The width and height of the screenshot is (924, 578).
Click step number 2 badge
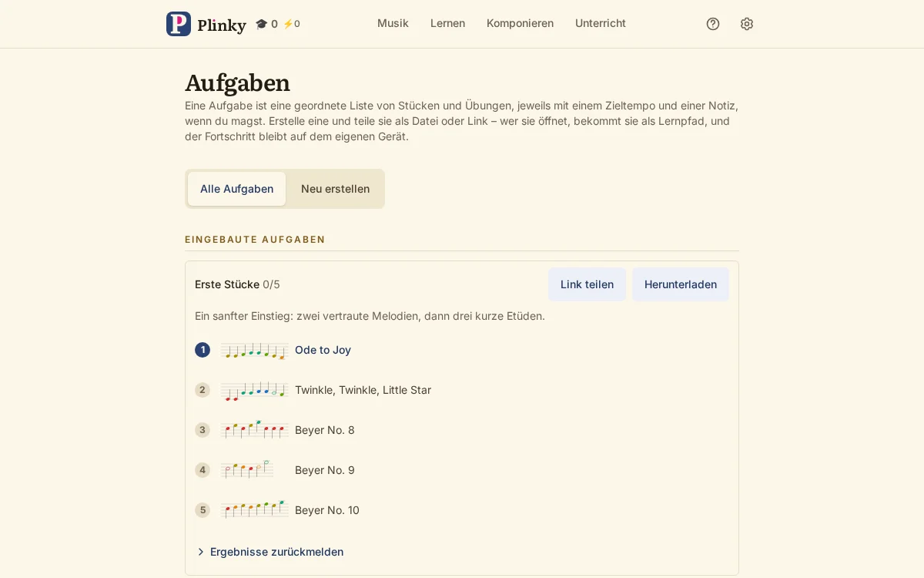(x=203, y=390)
